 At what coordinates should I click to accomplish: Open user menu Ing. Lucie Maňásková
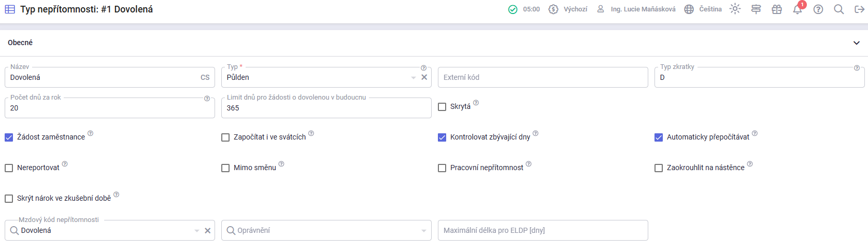coord(636,9)
